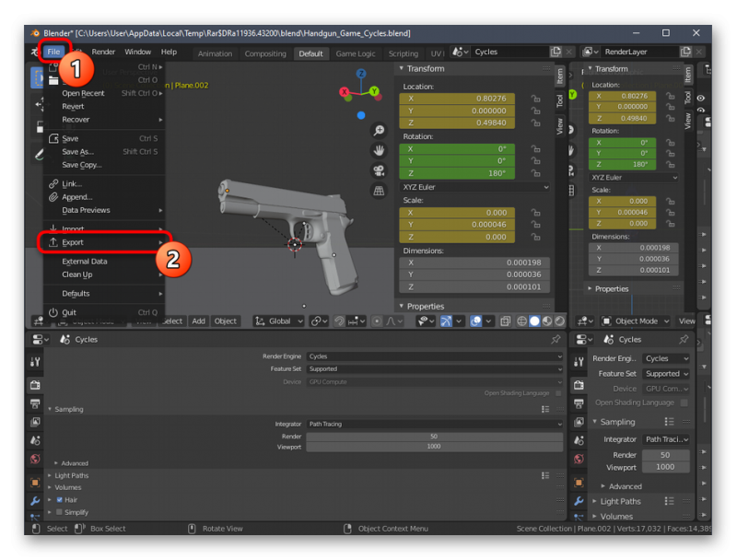Open the Output properties printer icon

35,403
